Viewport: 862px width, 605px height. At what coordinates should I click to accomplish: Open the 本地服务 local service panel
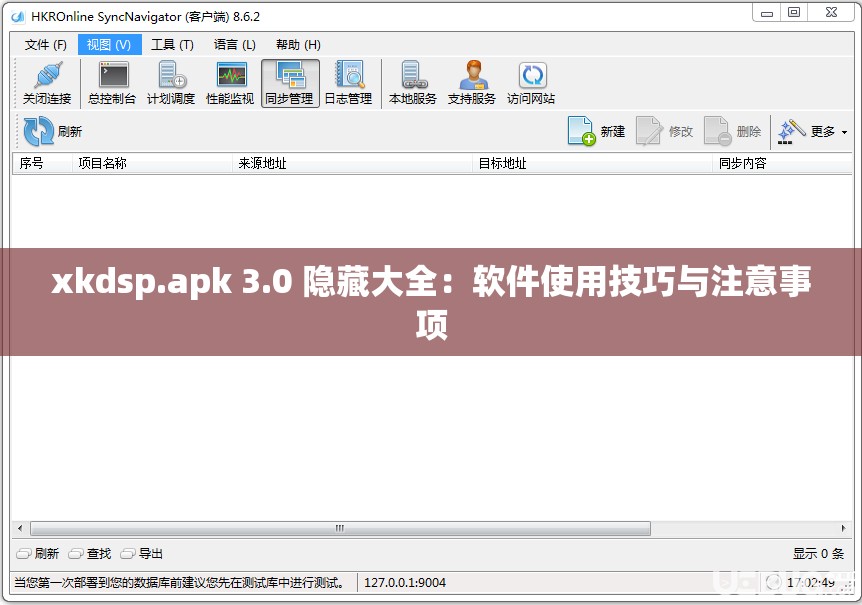coord(411,82)
